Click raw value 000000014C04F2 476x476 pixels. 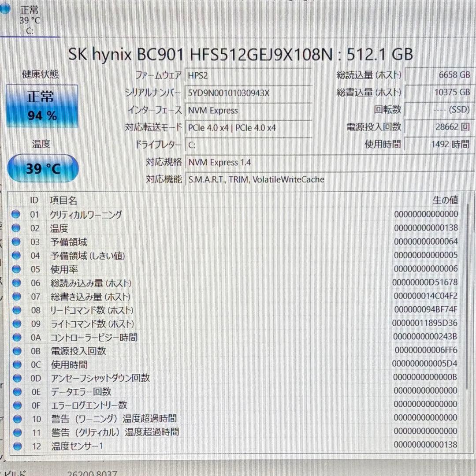pos(426,296)
